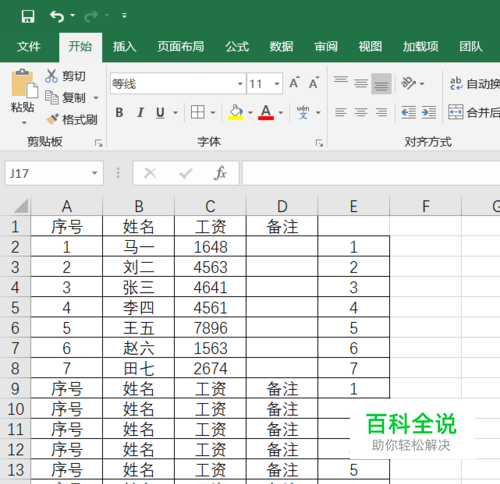Click the Redo arrow icon
This screenshot has height=484, width=500.
91,16
